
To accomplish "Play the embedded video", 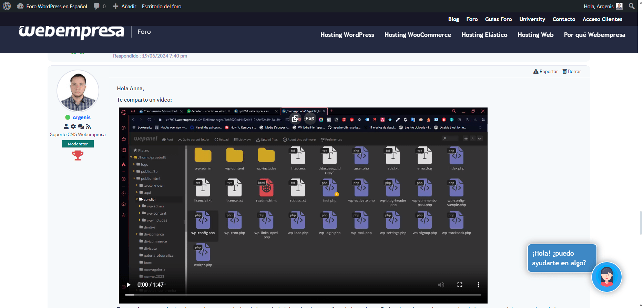I will tap(129, 285).
